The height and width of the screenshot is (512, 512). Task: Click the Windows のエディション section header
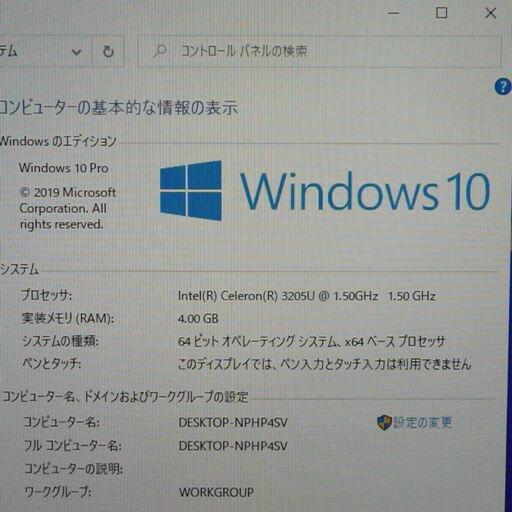[x=58, y=141]
